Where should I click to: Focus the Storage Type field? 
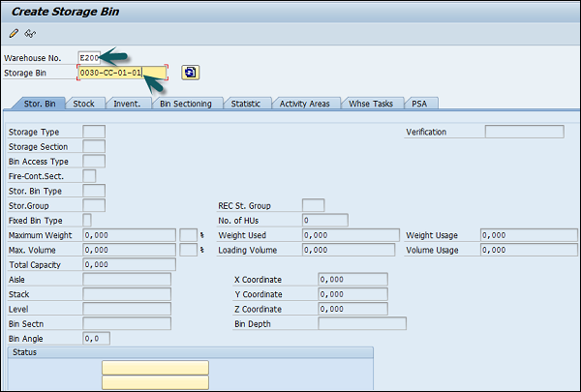pos(94,132)
